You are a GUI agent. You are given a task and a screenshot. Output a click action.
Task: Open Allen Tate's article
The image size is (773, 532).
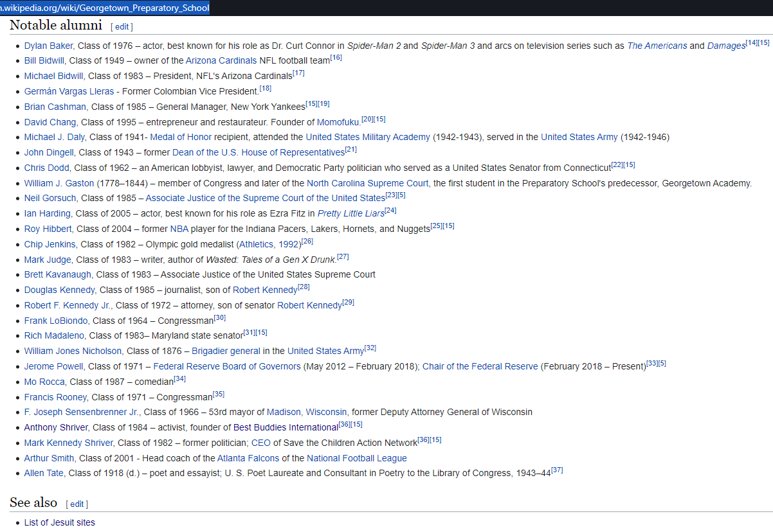[x=44, y=474]
